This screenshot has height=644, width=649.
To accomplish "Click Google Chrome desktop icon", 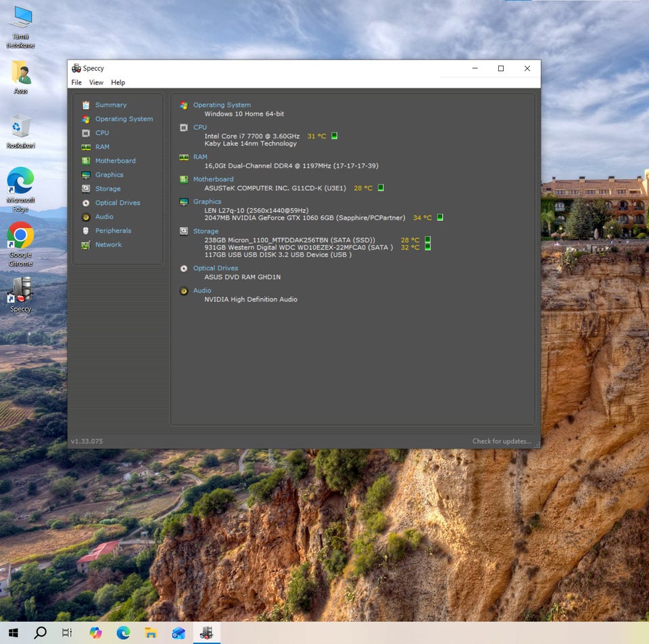I will pyautogui.click(x=20, y=244).
